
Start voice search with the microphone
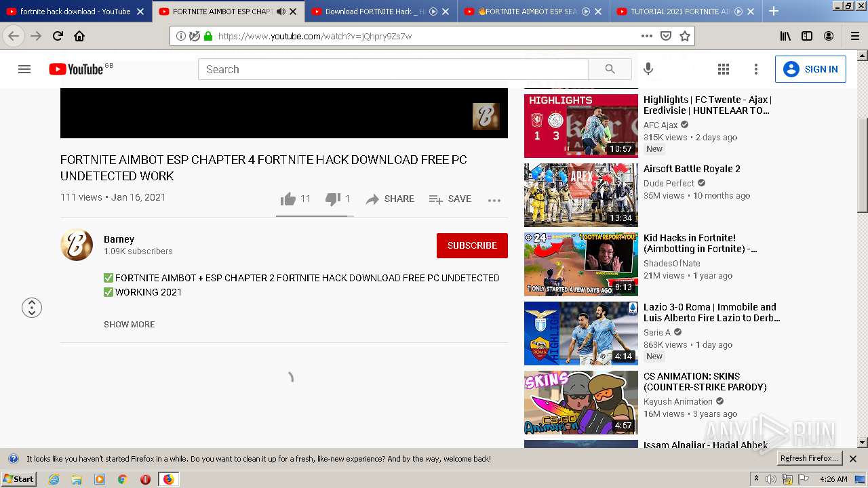(x=648, y=69)
